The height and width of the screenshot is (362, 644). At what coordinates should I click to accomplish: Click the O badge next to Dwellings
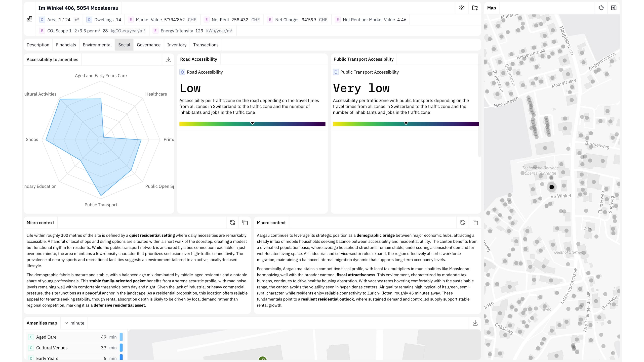click(x=89, y=20)
